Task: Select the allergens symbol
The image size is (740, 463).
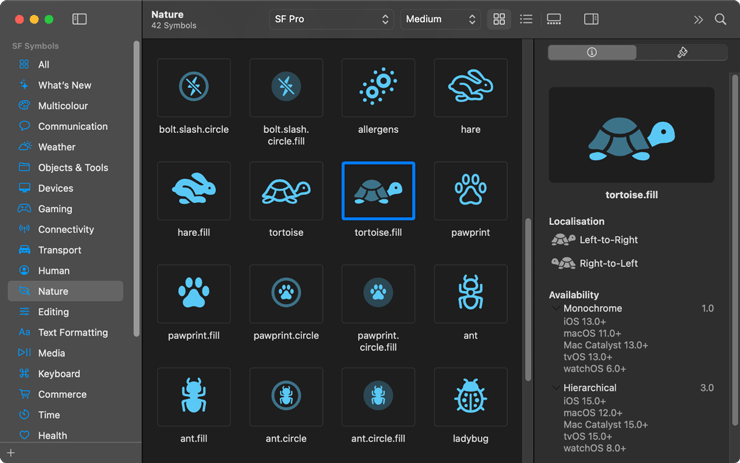Action: click(x=378, y=87)
